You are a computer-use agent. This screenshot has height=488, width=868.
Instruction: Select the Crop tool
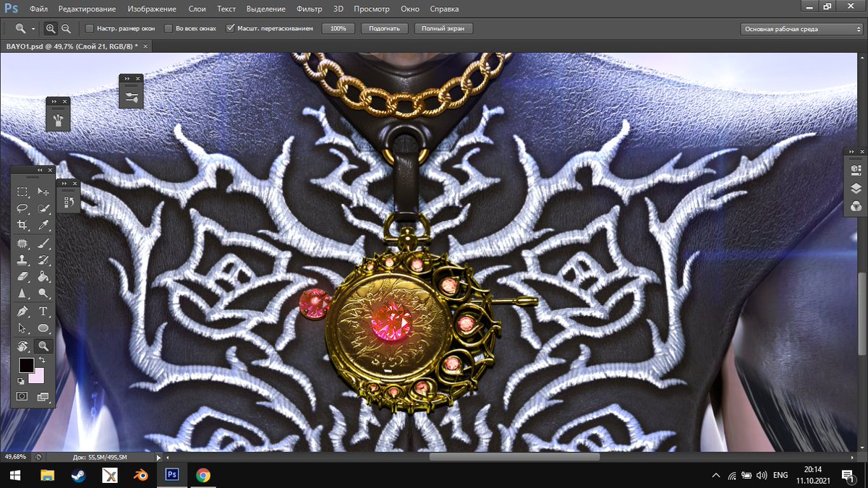click(22, 226)
